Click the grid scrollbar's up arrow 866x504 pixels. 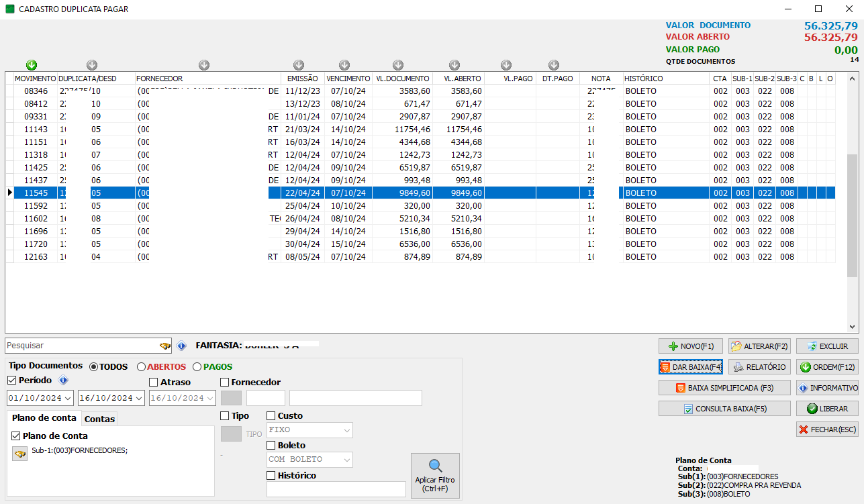pos(853,79)
